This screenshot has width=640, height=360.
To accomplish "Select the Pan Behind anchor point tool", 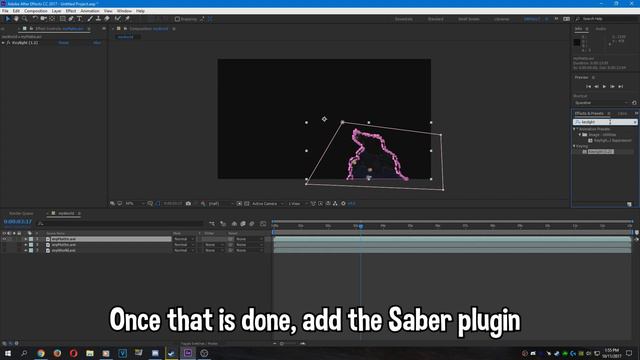I will [52, 19].
